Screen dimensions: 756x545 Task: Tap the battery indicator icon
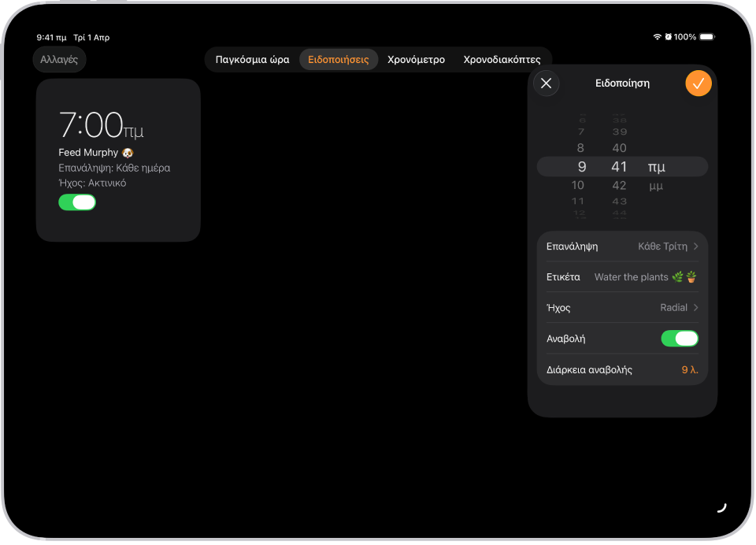pyautogui.click(x=707, y=37)
